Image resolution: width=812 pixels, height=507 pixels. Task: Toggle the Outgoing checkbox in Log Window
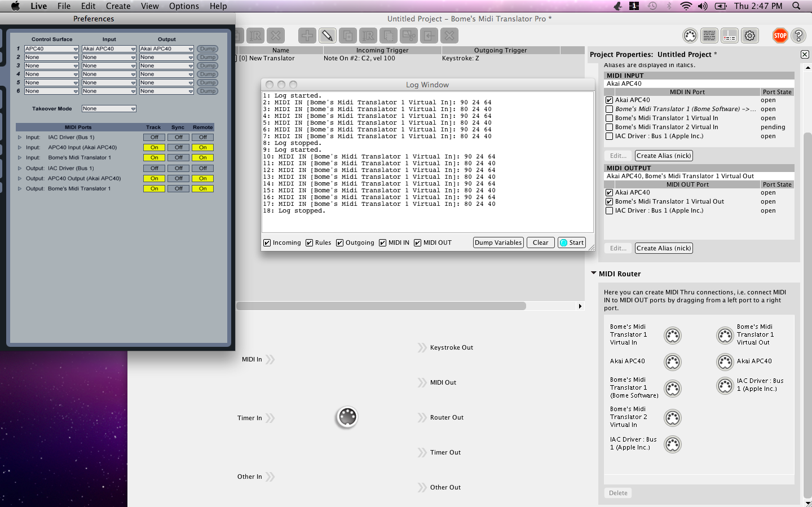(x=340, y=243)
